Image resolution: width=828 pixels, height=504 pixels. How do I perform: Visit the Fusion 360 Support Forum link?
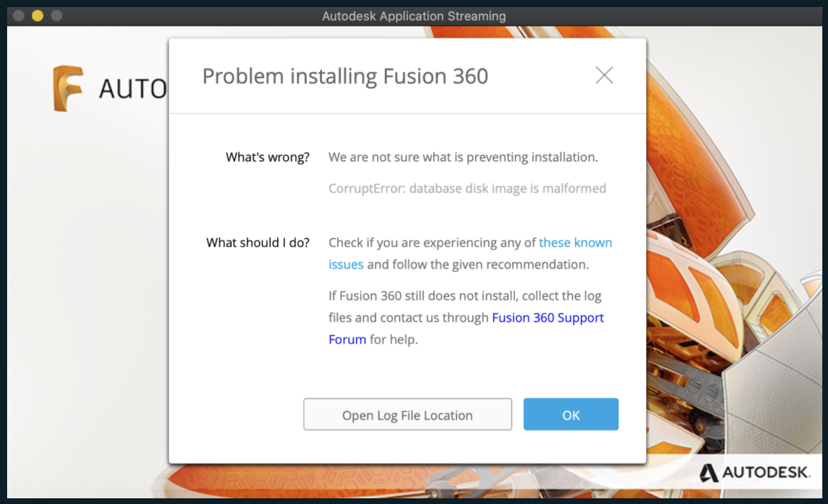click(547, 317)
